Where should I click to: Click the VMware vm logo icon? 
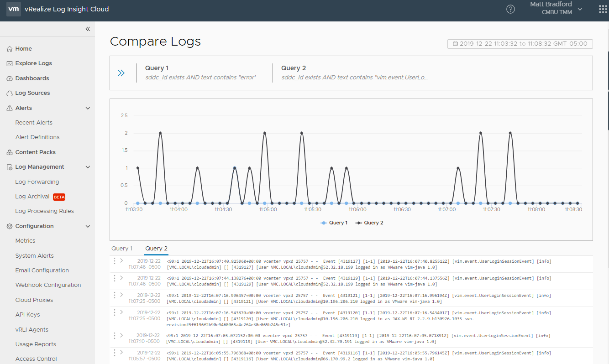point(14,9)
